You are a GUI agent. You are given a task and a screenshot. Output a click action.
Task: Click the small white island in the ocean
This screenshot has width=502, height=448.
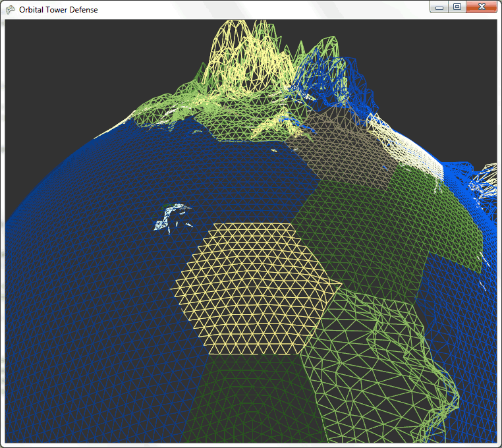[170, 217]
